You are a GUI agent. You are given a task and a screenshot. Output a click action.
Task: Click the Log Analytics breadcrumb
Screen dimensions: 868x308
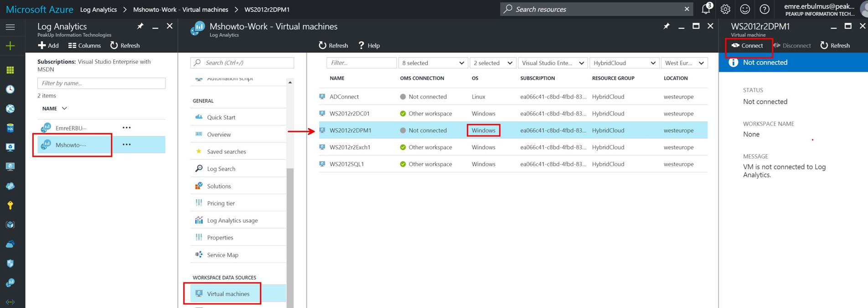98,9
